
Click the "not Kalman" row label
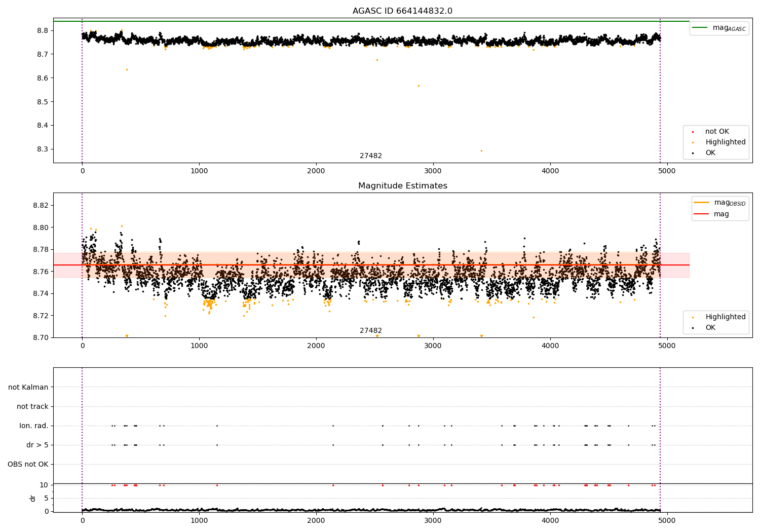(x=28, y=387)
